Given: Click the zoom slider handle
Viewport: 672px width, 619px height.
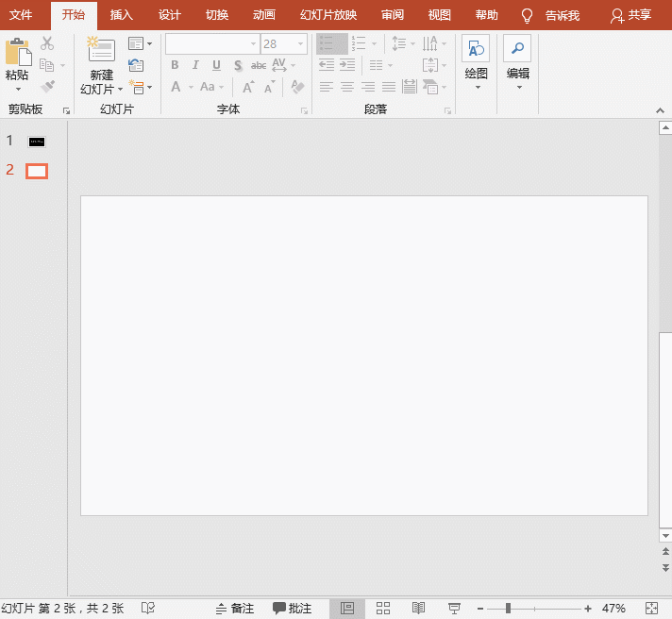Looking at the screenshot, I should (x=508, y=609).
